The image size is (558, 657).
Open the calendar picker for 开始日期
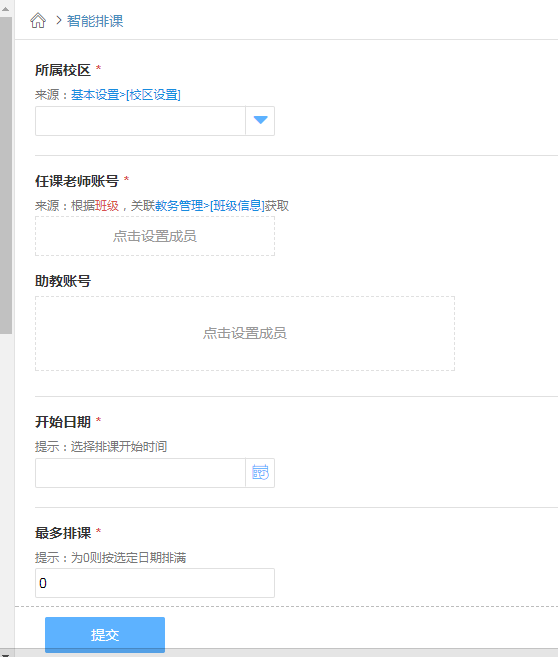260,473
